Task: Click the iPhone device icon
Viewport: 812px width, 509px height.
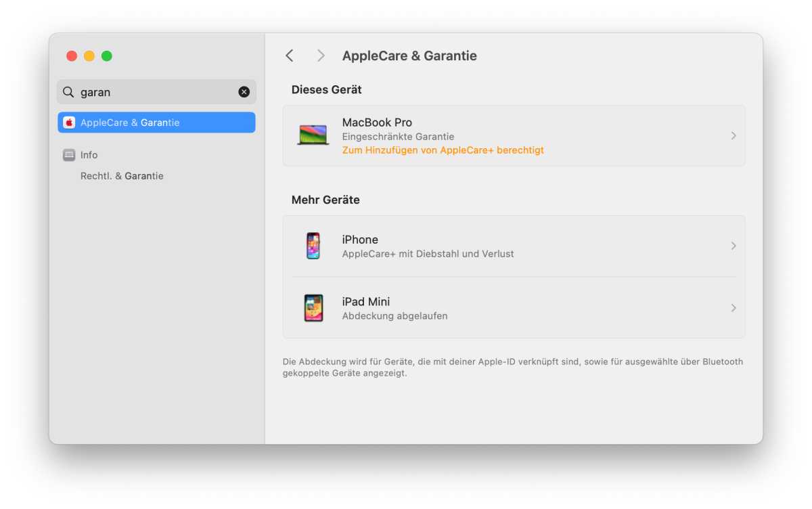Action: [313, 246]
